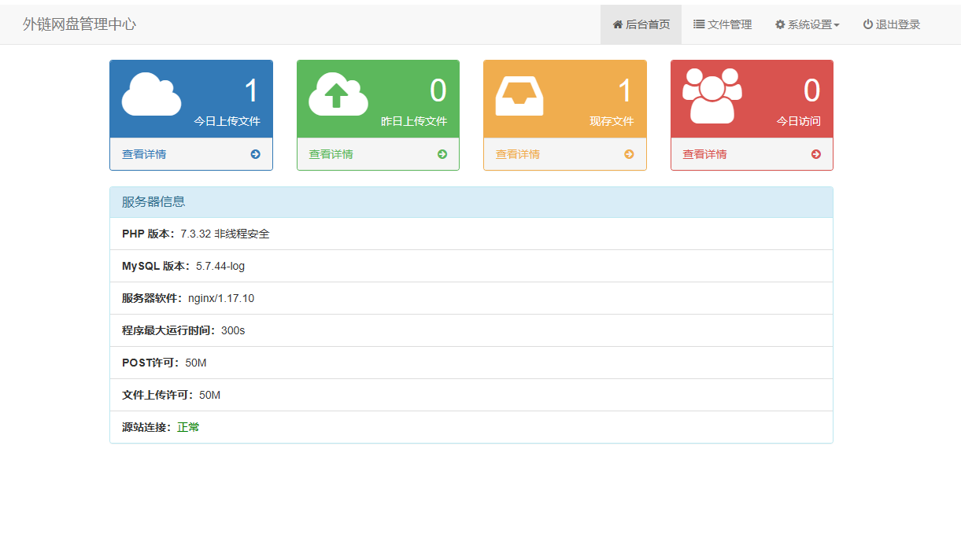Screen dimensions: 961x560
Task: Open 查看详情 link for 昨日上传文件
Action: 331,154
